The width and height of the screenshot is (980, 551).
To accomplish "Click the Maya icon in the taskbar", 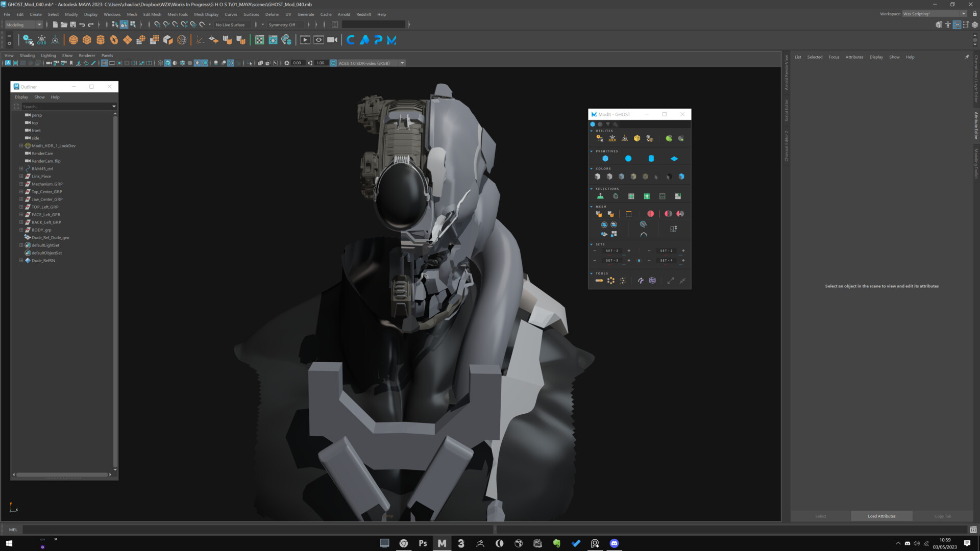I will click(441, 543).
